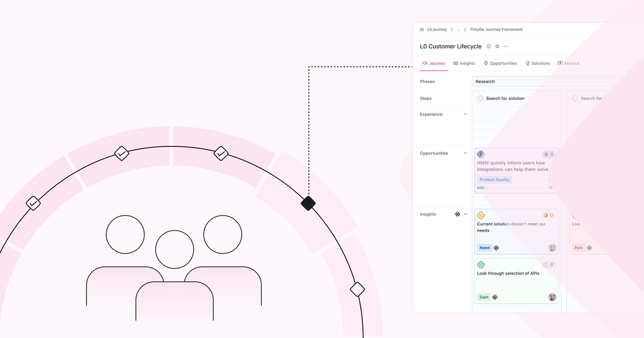Click the persona icon next to the Gain tag
The image size is (644, 338).
click(x=495, y=297)
